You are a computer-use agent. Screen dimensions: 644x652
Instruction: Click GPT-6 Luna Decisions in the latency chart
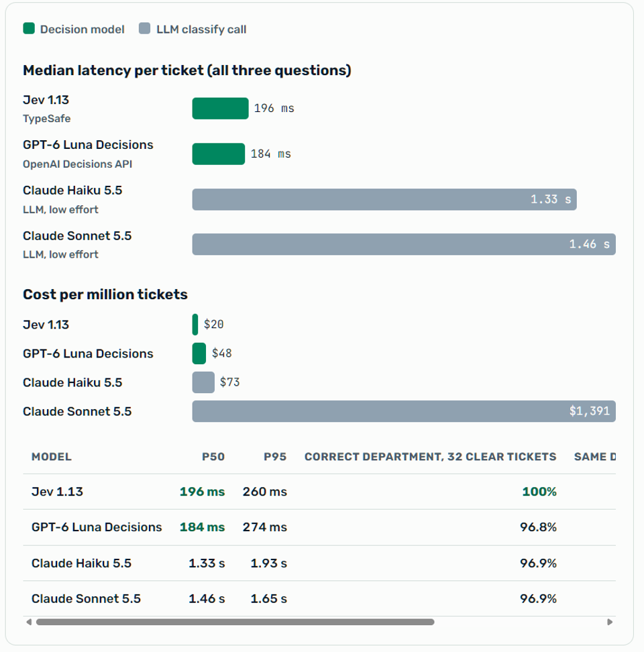pyautogui.click(x=88, y=145)
